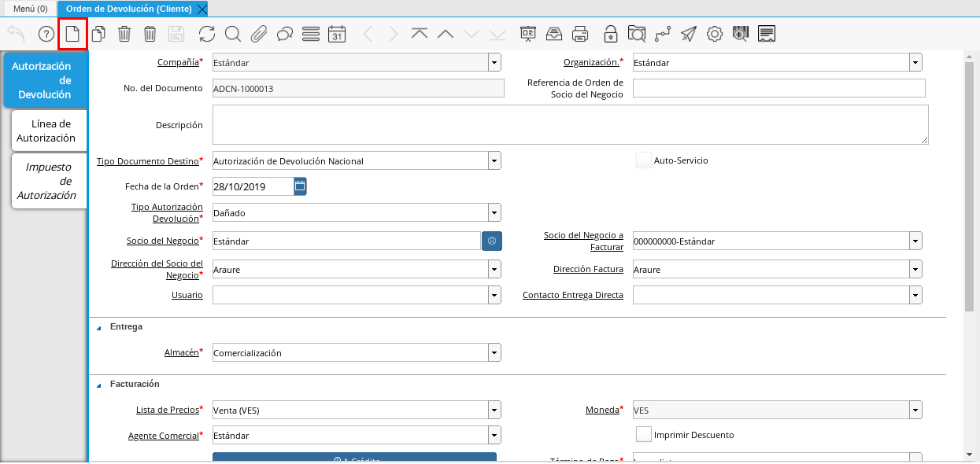The width and height of the screenshot is (980, 464).
Task: Collapse the Entrega section
Action: pyautogui.click(x=99, y=326)
